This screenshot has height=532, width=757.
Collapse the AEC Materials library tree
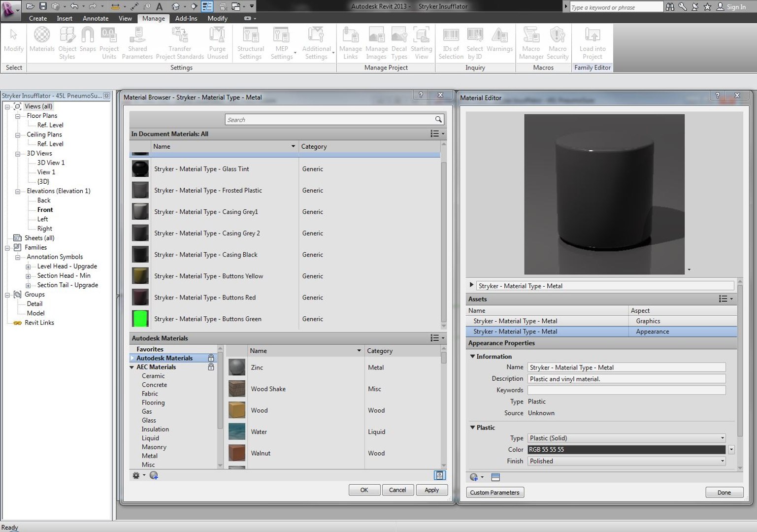click(132, 367)
